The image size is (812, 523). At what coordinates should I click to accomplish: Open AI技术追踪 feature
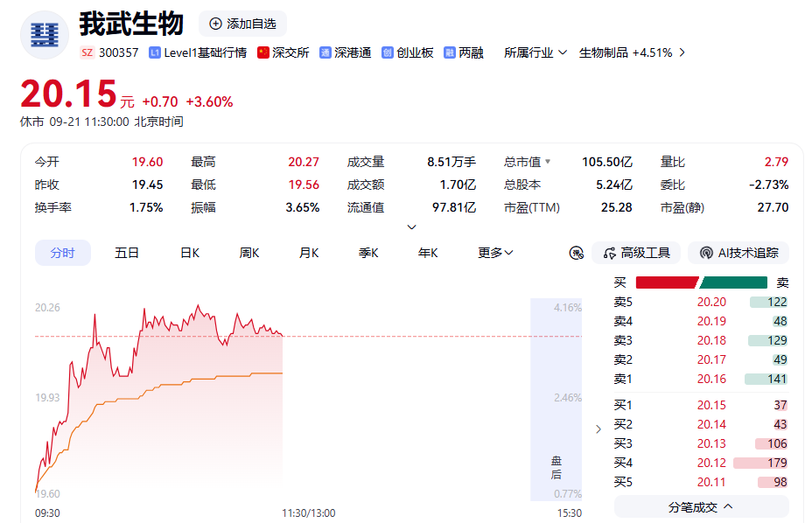tap(738, 253)
